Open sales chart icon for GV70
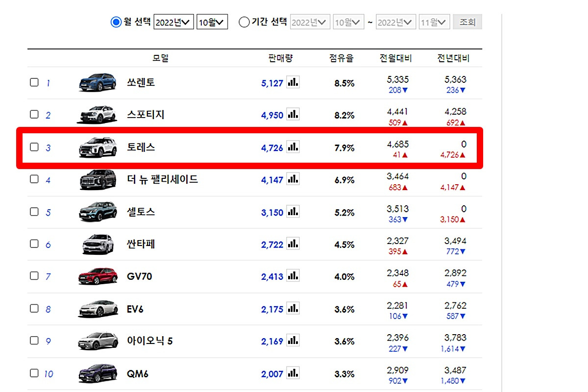The height and width of the screenshot is (392, 588). point(293,276)
